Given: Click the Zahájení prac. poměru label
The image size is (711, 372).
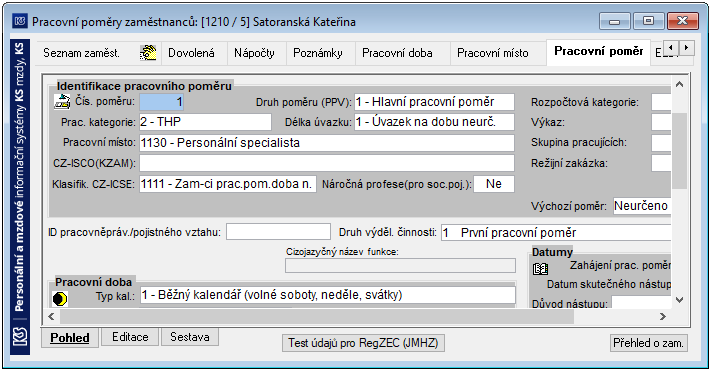Looking at the screenshot, I should coord(620,265).
